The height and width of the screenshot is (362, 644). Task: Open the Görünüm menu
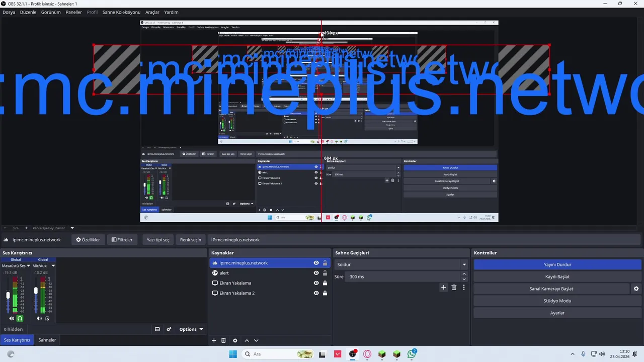click(51, 12)
